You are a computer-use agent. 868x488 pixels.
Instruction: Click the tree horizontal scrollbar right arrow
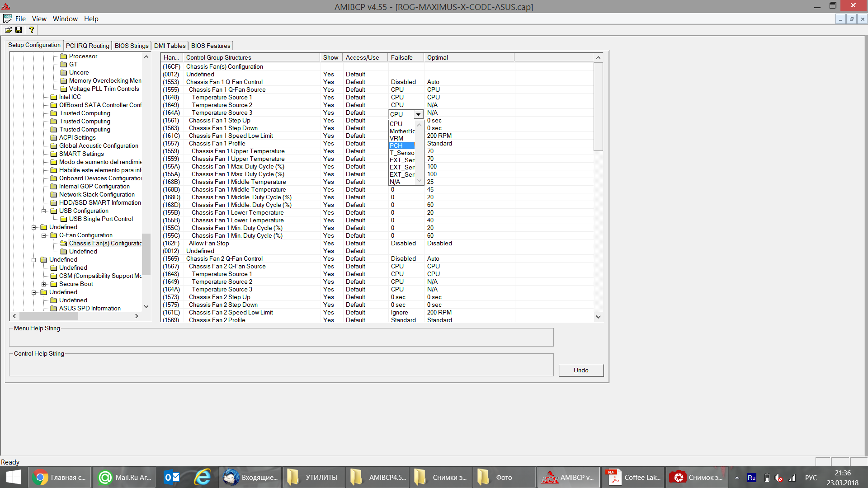coord(137,316)
